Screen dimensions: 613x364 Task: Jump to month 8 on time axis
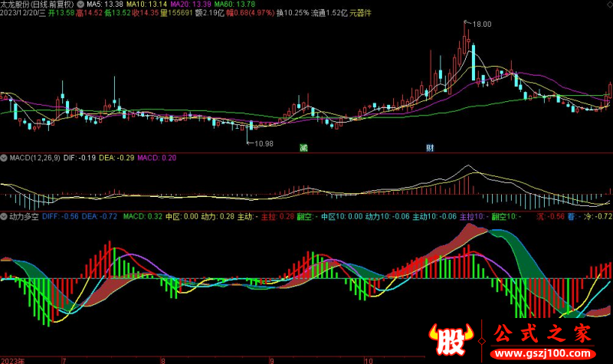[163, 360]
